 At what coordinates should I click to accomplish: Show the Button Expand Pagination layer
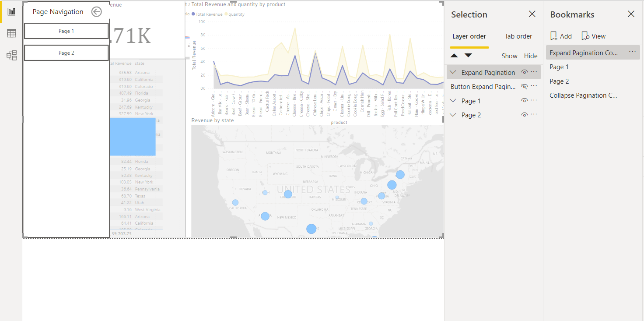(524, 86)
